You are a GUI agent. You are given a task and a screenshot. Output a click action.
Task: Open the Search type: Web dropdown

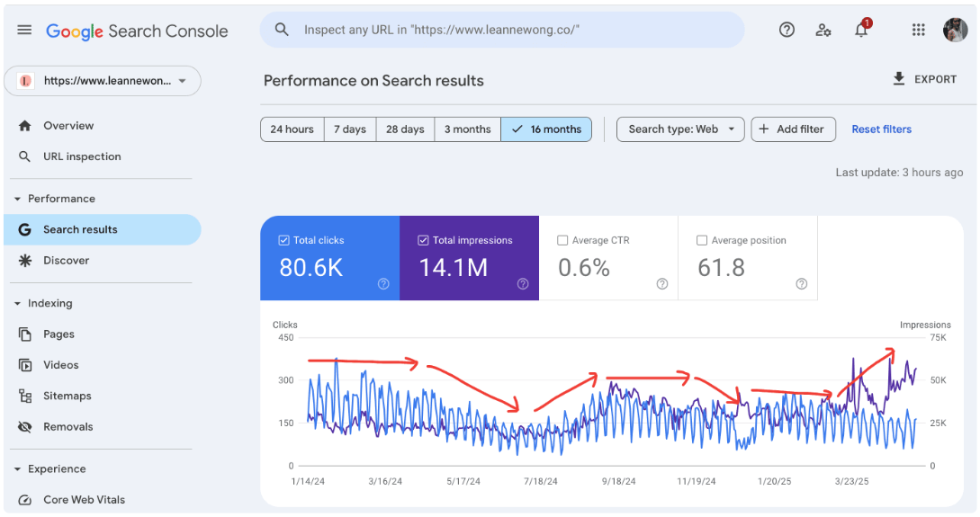[680, 129]
